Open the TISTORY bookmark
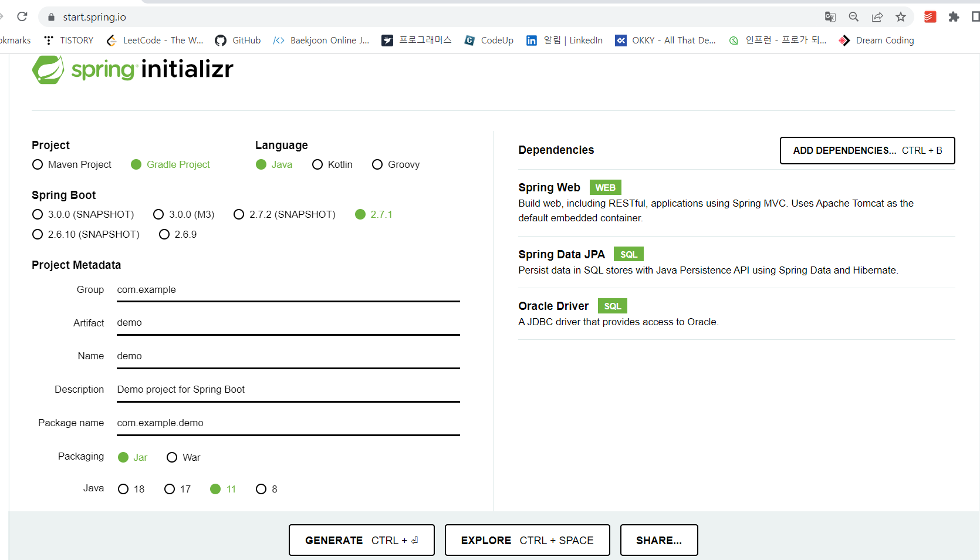Image resolution: width=980 pixels, height=560 pixels. [69, 40]
